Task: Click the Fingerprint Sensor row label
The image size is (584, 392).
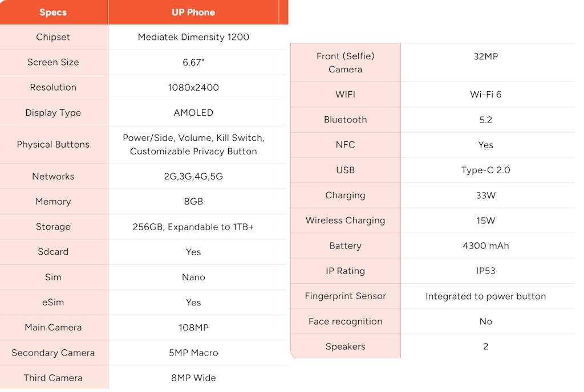Action: [345, 296]
